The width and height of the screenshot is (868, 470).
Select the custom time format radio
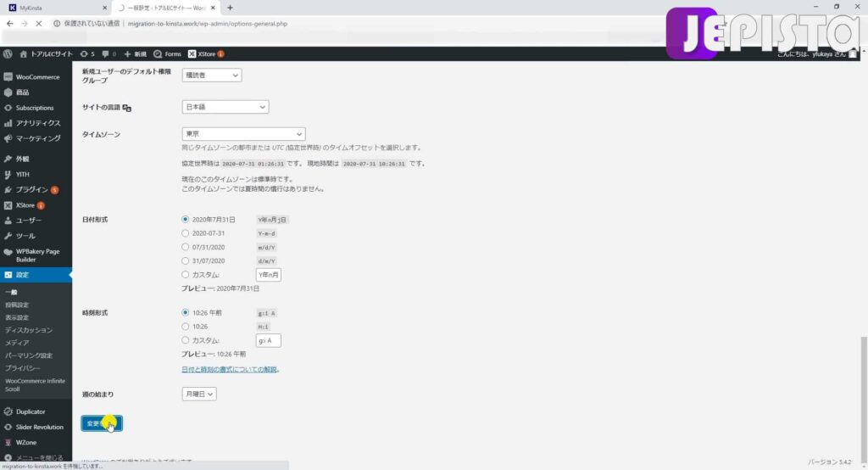coord(185,340)
